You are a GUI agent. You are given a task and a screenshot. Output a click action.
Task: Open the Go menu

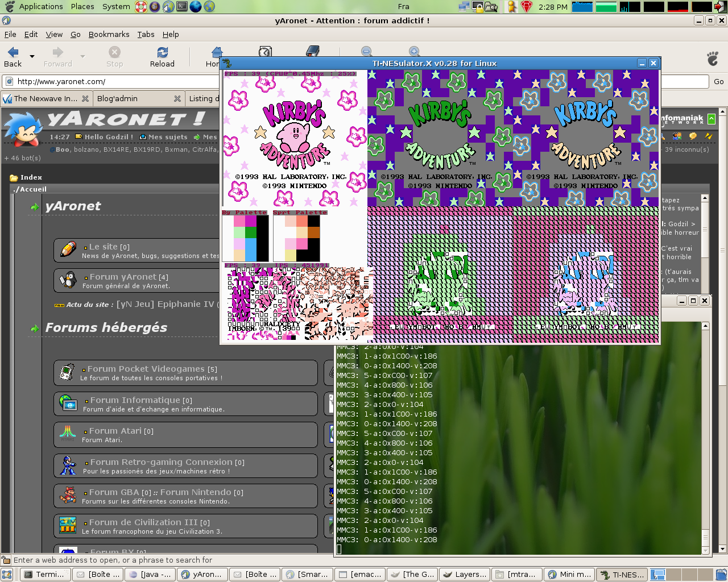(x=75, y=34)
